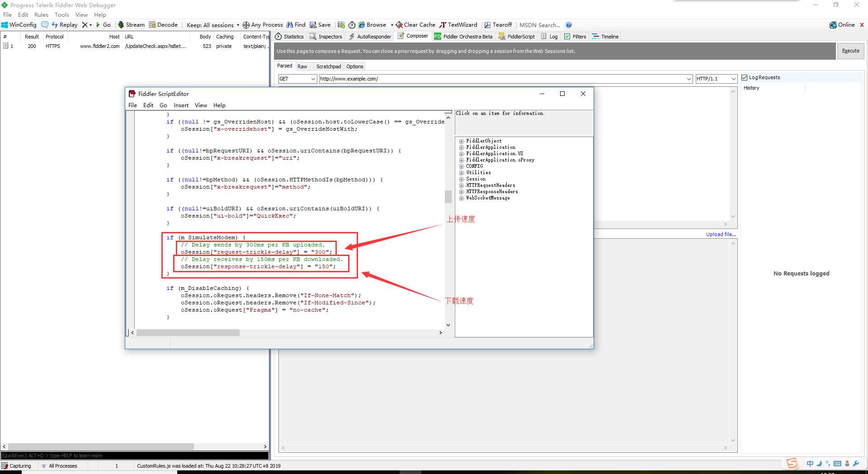
Task: Open the Tools menu in Fiddler
Action: pos(62,15)
